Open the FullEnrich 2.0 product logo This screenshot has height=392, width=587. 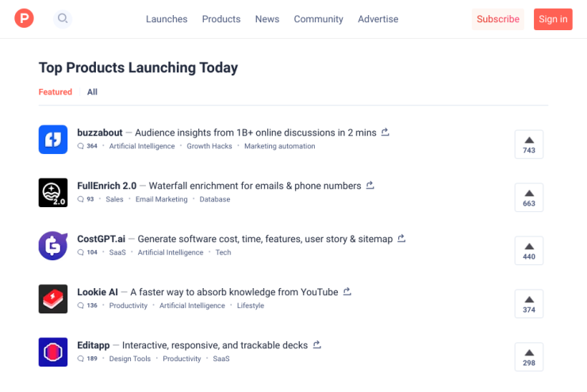(53, 193)
